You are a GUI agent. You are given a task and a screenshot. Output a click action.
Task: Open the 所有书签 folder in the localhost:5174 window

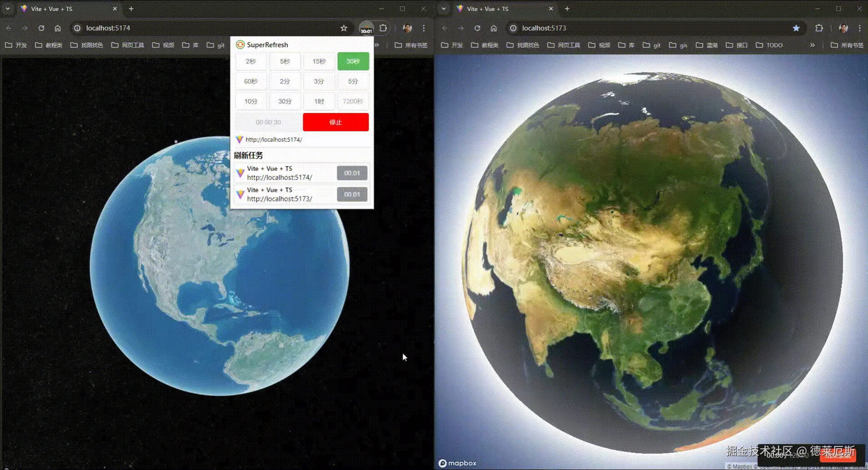[x=411, y=45]
